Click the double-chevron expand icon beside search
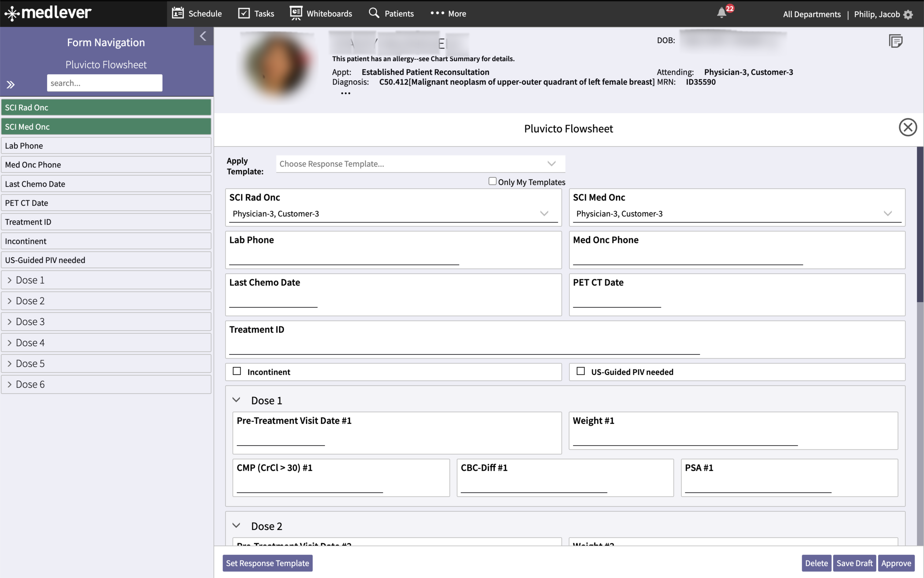The height and width of the screenshot is (578, 924). coord(11,84)
